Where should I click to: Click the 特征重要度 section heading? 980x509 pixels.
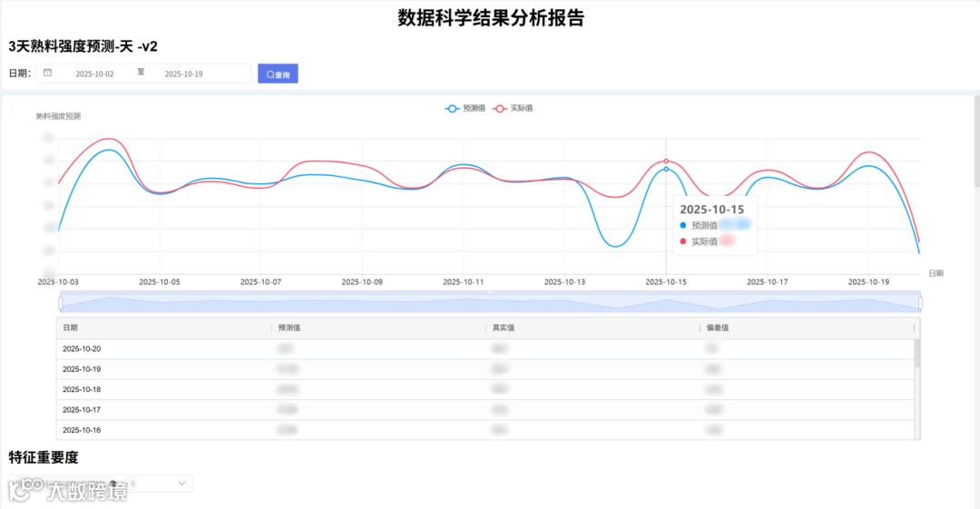(x=44, y=457)
